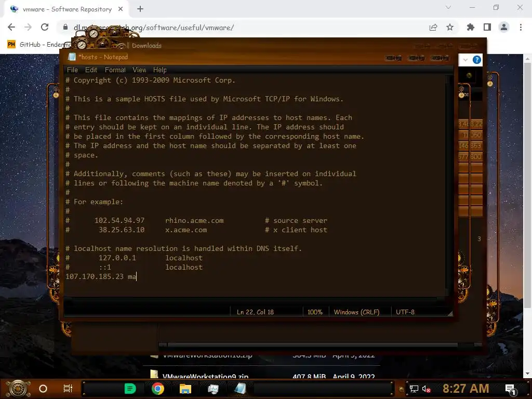This screenshot has width=532, height=399.
Task: Click the '102.54.94.97' IP text
Action: point(119,220)
